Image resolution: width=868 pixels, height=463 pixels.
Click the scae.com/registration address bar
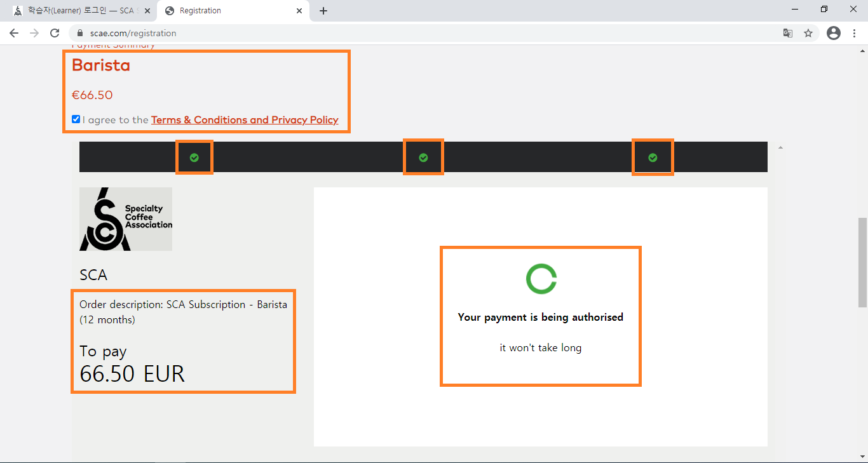click(x=426, y=33)
